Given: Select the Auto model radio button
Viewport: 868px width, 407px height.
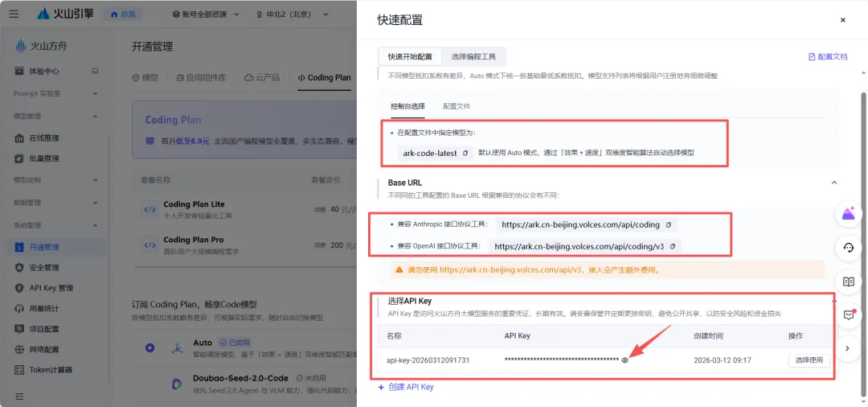Looking at the screenshot, I should pyautogui.click(x=149, y=347).
